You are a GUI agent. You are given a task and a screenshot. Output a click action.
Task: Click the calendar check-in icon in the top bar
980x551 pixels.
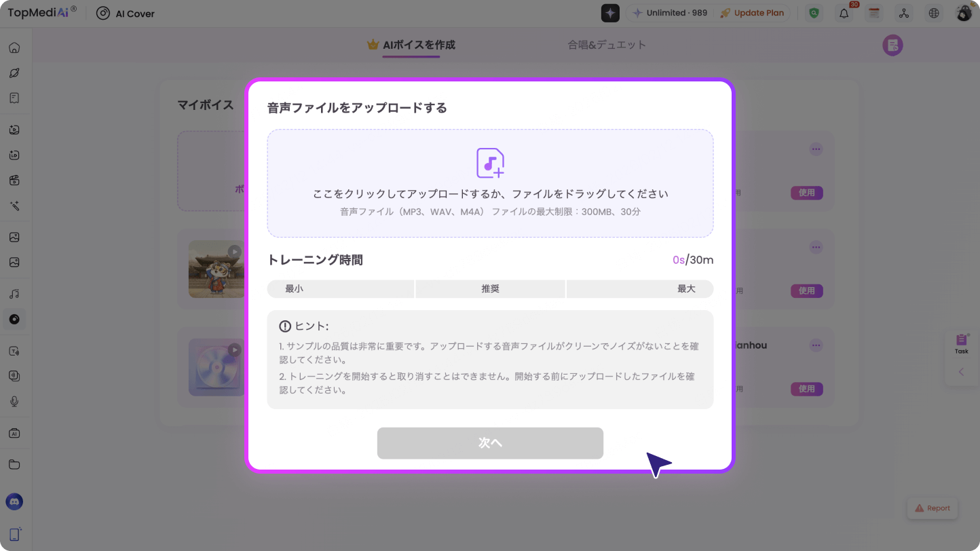(x=873, y=13)
